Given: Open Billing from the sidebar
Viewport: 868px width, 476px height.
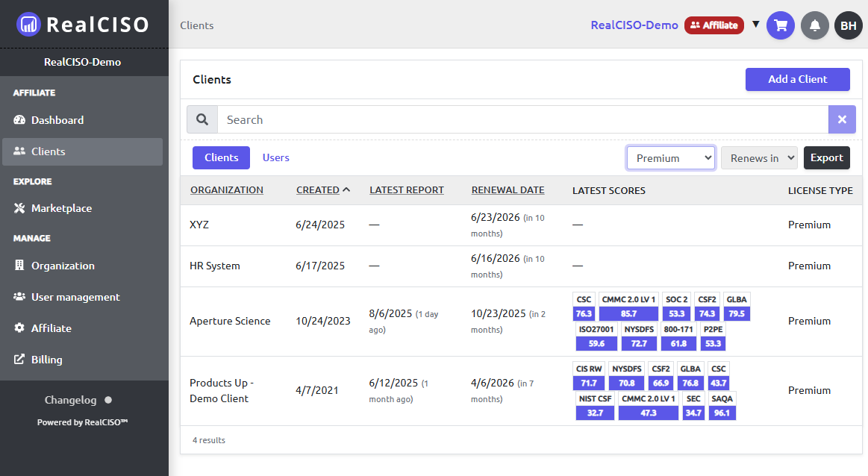Looking at the screenshot, I should tap(46, 360).
